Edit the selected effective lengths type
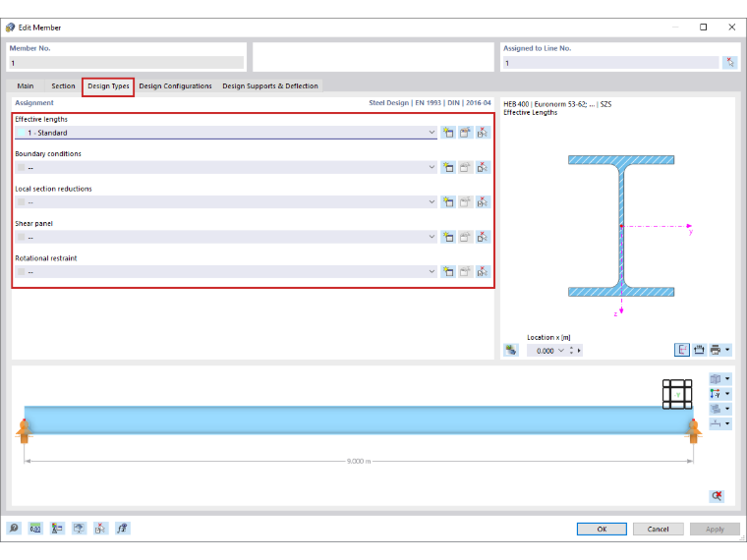The image size is (747, 560). point(465,133)
